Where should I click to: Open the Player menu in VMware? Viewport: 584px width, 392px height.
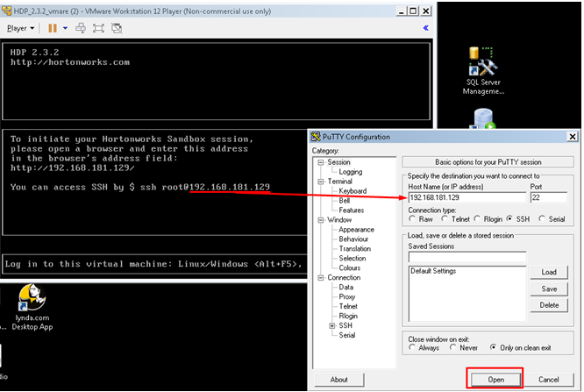click(x=20, y=28)
